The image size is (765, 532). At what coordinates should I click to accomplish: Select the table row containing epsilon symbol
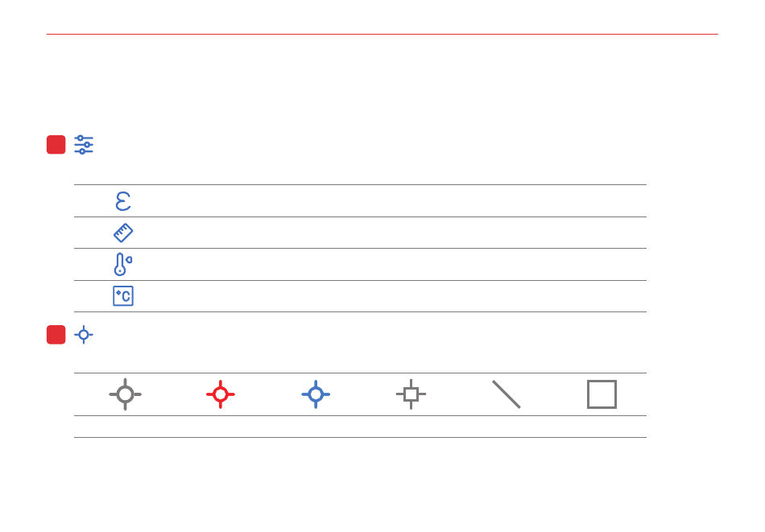click(x=360, y=201)
